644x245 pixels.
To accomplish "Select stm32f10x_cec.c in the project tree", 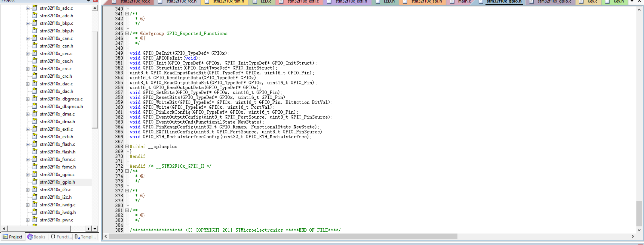I will (56, 53).
